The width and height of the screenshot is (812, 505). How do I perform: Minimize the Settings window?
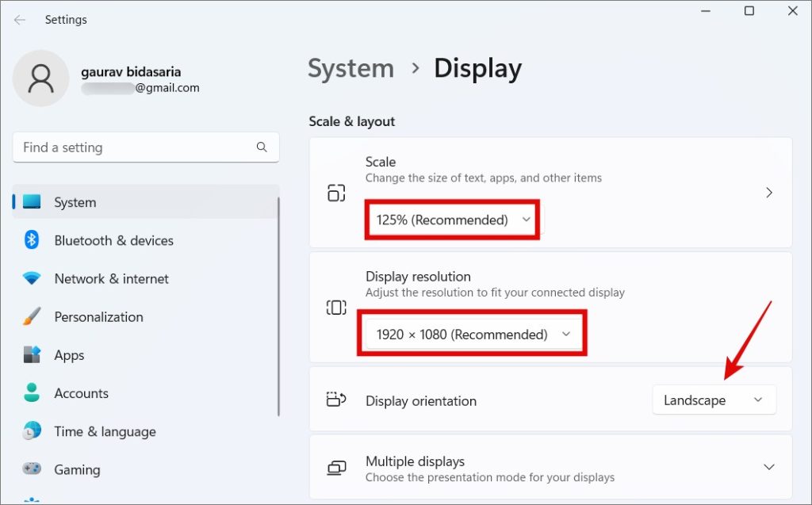[x=706, y=11]
